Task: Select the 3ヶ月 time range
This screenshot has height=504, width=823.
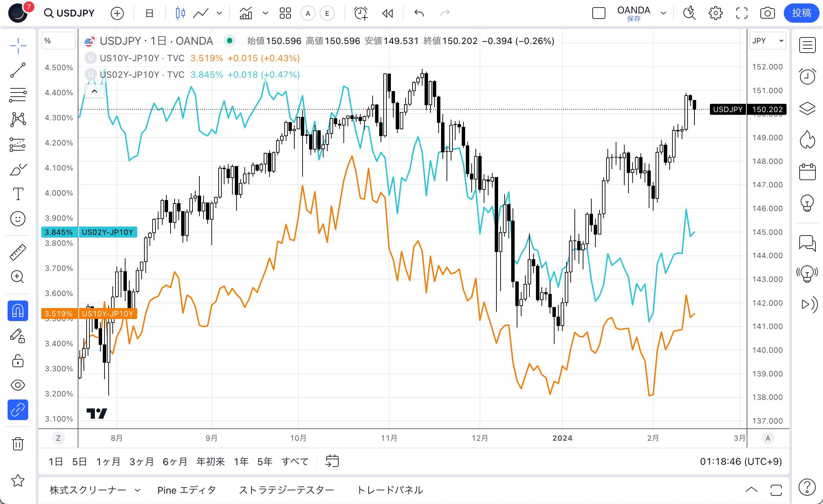Action: coord(141,462)
